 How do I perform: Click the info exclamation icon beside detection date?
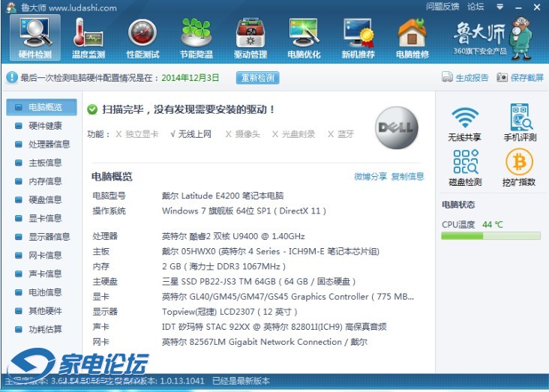11,77
